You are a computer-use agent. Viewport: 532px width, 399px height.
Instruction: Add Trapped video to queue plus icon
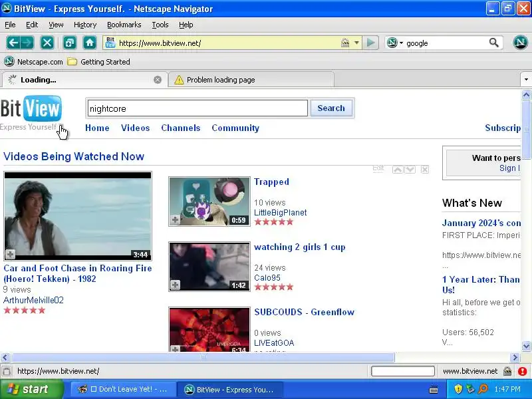tap(175, 219)
